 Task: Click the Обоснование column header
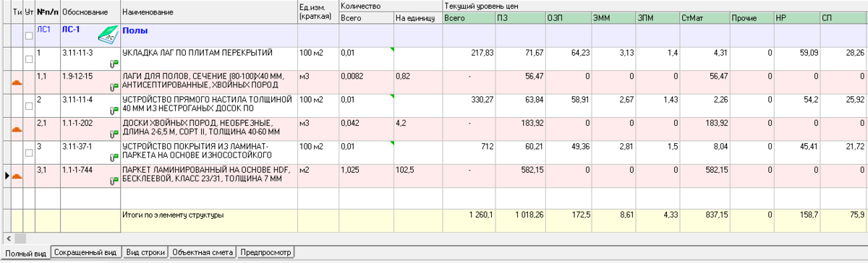pyautogui.click(x=90, y=12)
